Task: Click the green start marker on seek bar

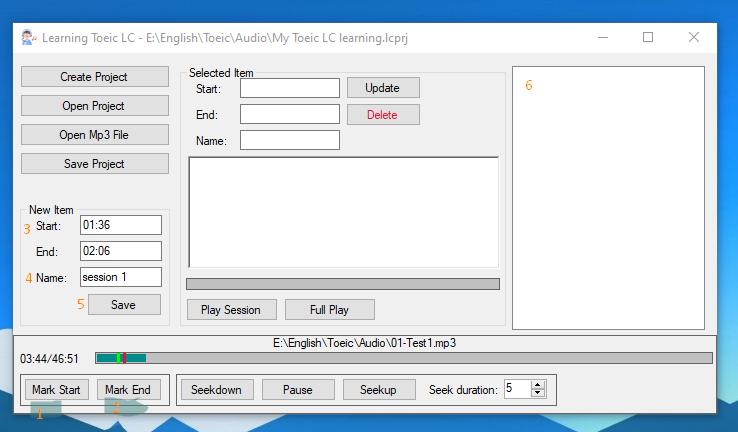Action: tap(119, 358)
